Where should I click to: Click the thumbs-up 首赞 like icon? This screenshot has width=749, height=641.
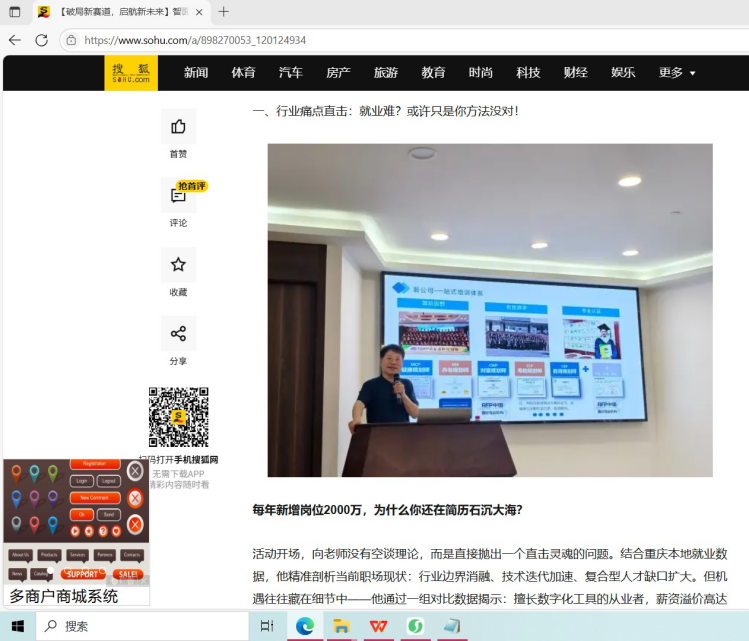pyautogui.click(x=178, y=127)
